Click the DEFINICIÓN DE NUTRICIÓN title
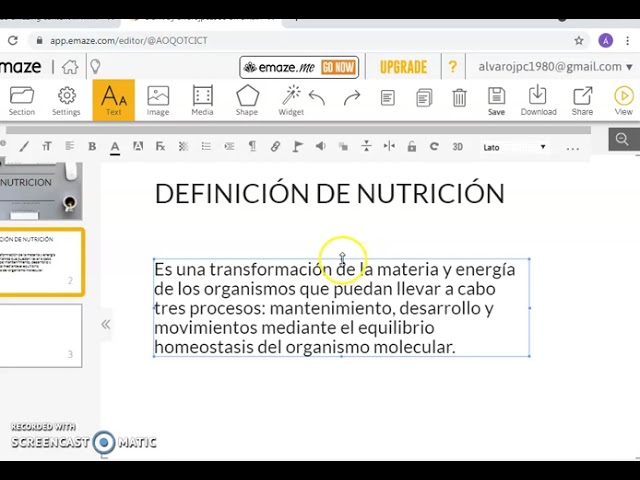Image resolution: width=640 pixels, height=480 pixels. click(x=330, y=193)
